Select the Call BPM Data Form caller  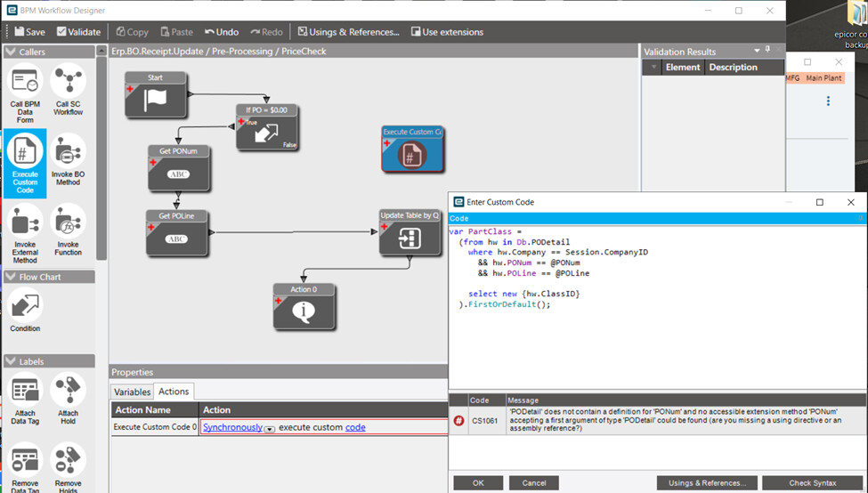click(25, 93)
